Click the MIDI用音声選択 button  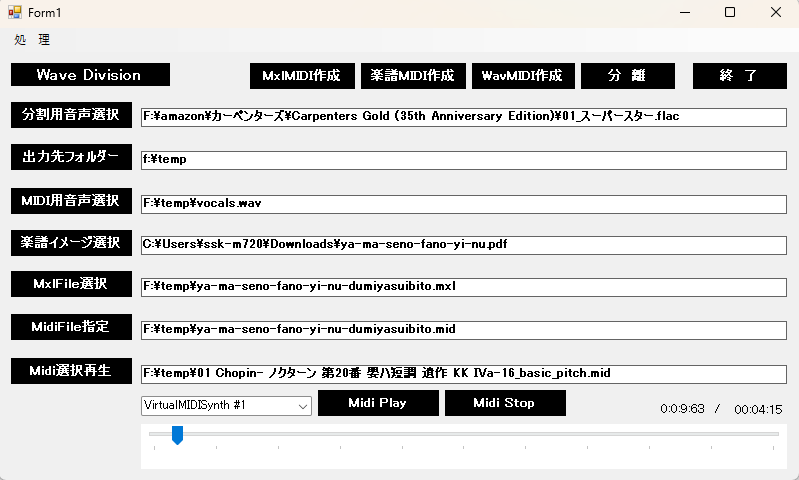(x=71, y=201)
